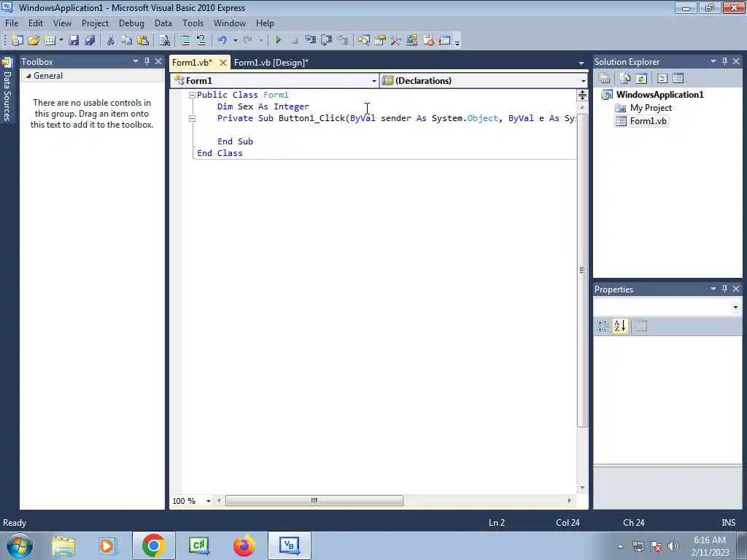Open Properties Window from the toolbar icon
This screenshot has width=747, height=560.
[379, 41]
